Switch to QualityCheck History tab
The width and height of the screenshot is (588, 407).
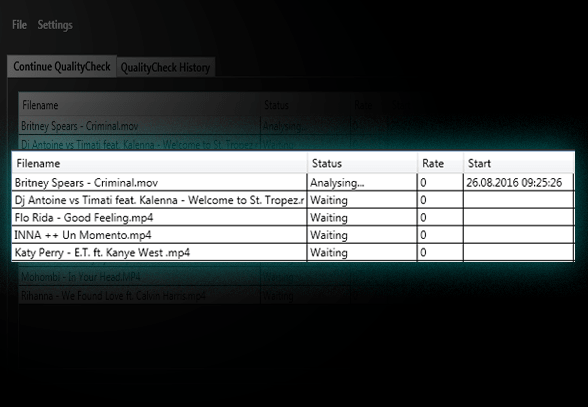coord(165,68)
